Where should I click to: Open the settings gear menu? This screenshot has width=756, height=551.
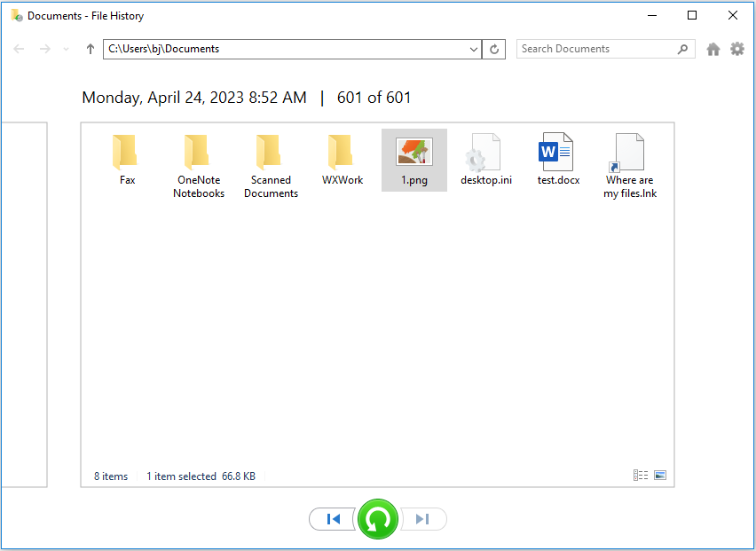pos(737,50)
